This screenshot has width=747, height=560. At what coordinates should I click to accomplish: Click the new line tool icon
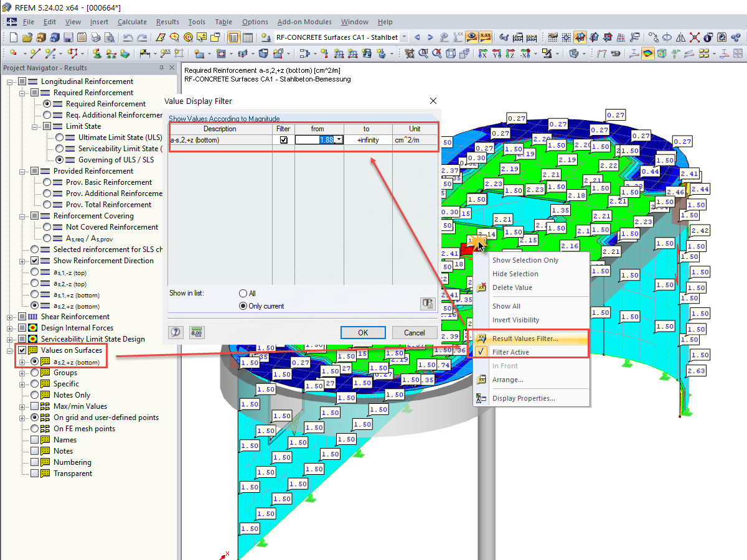[x=35, y=54]
